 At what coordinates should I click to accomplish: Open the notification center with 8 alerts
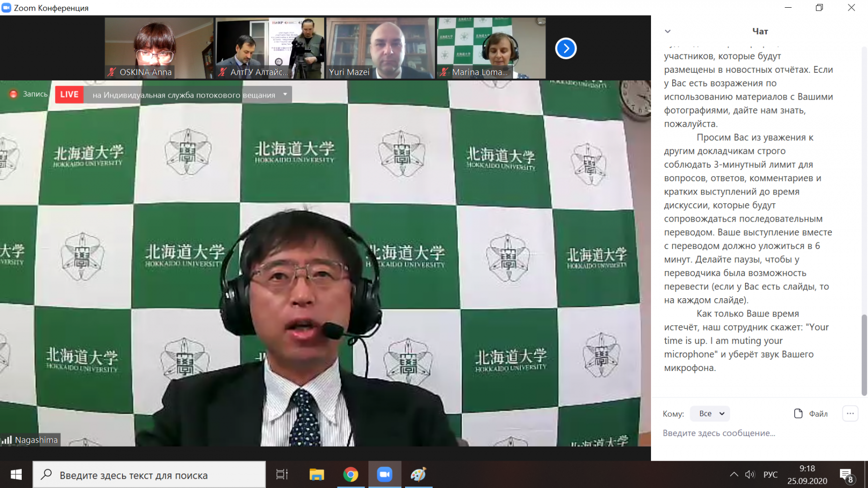[x=847, y=475]
